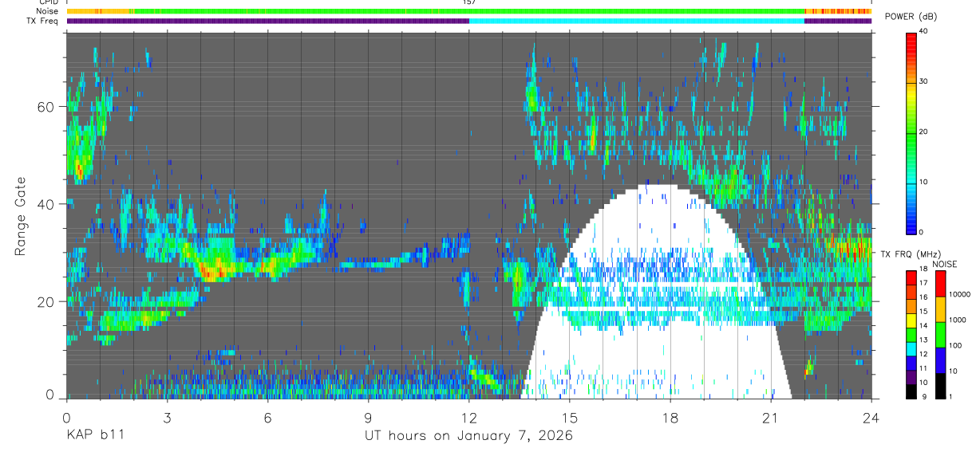Select the 'KAP b11' radar beam label

click(95, 435)
